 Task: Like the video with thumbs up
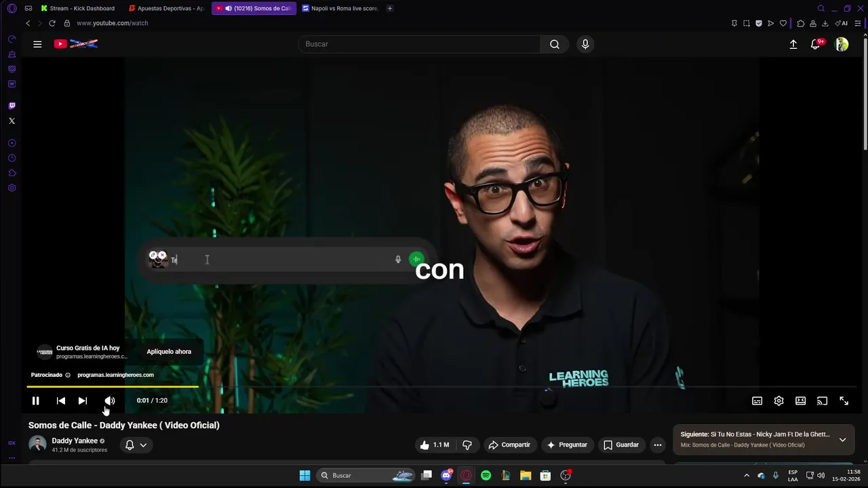click(435, 445)
